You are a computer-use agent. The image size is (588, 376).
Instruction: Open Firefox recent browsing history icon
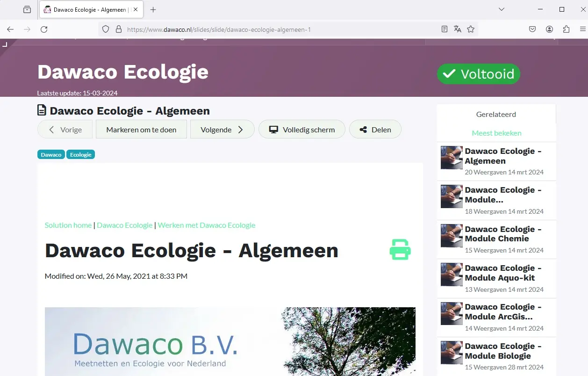tap(27, 9)
